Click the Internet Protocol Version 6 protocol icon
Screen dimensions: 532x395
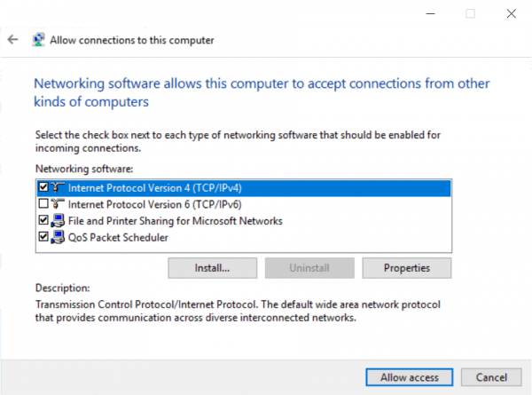(59, 204)
